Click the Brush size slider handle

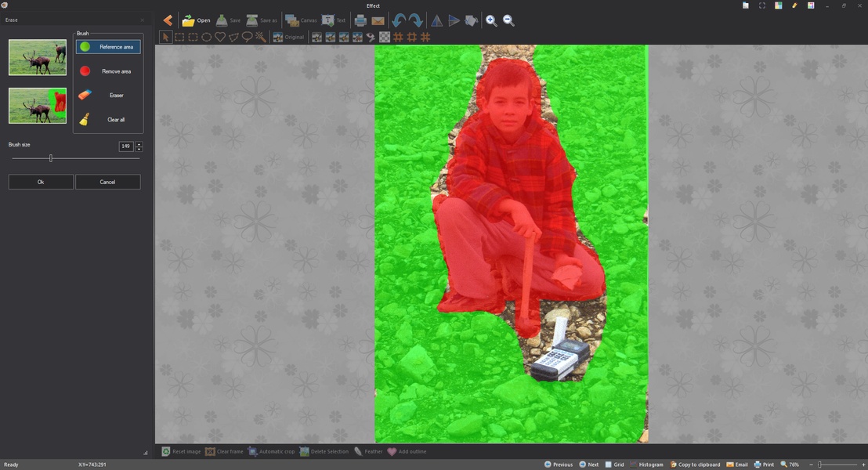pos(50,158)
